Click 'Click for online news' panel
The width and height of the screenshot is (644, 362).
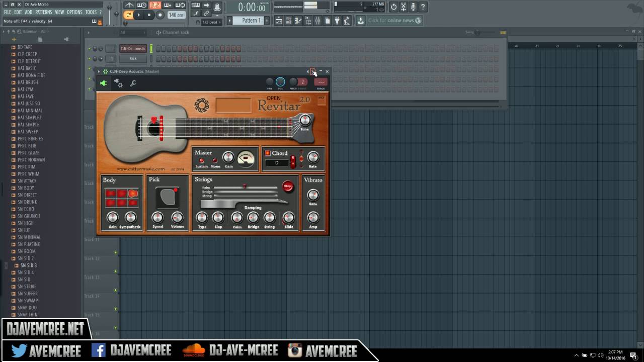click(x=394, y=21)
